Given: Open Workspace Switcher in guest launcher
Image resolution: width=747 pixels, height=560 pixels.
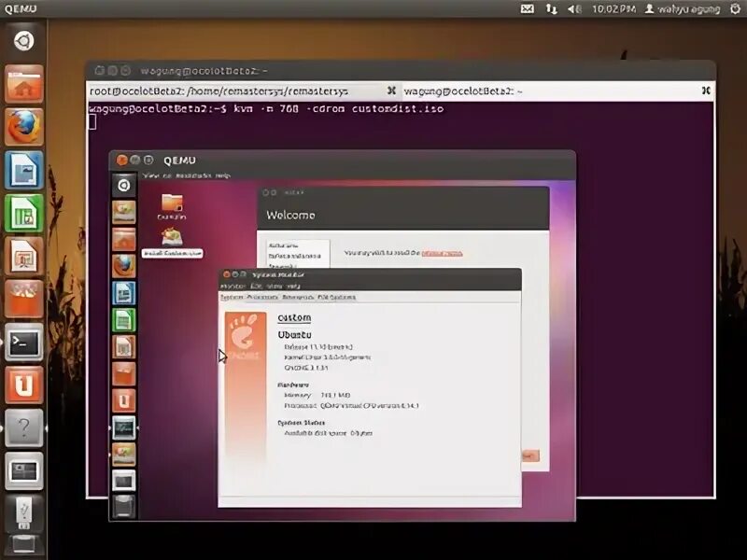Looking at the screenshot, I should 124,481.
